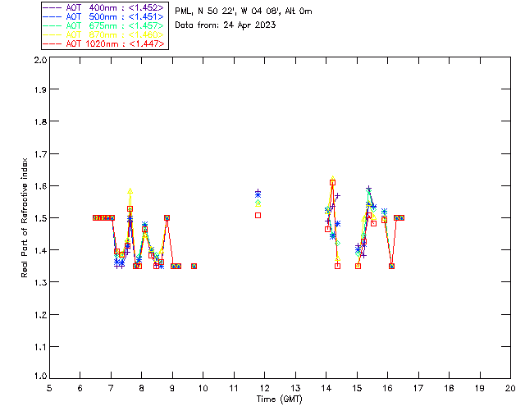Click the time-axis tick label 10
The height and width of the screenshot is (420, 525).
(x=203, y=388)
